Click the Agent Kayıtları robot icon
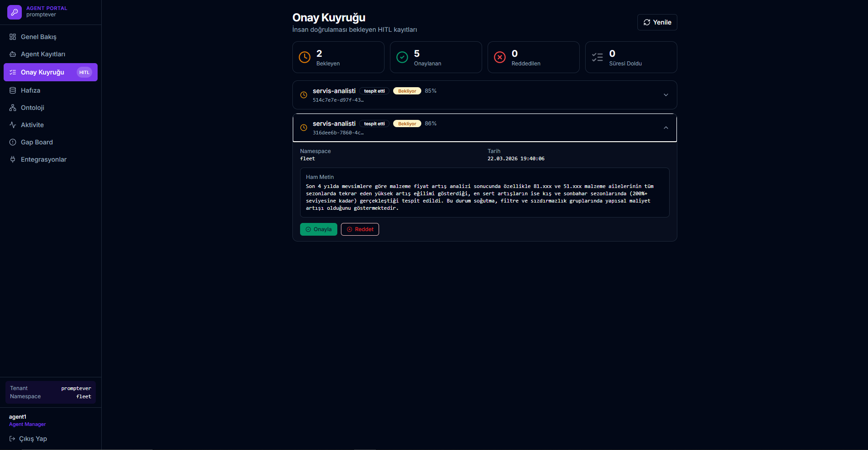 click(13, 54)
